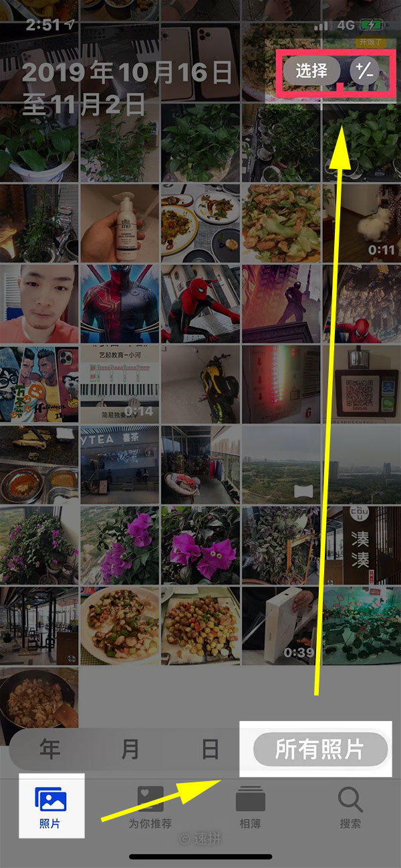The image size is (401, 868).
Task: Switch to 年 year view
Action: [x=50, y=749]
